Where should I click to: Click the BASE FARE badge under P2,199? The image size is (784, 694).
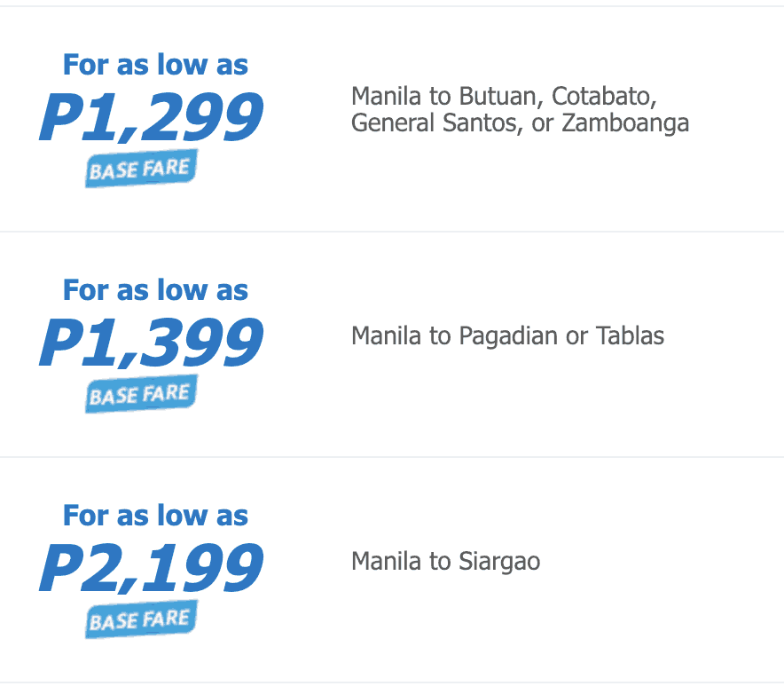click(141, 619)
